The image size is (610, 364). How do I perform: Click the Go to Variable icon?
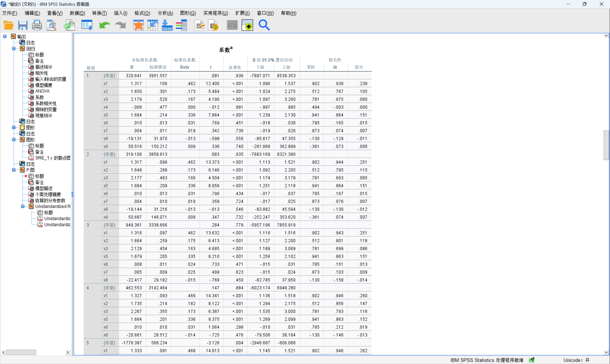(x=167, y=25)
